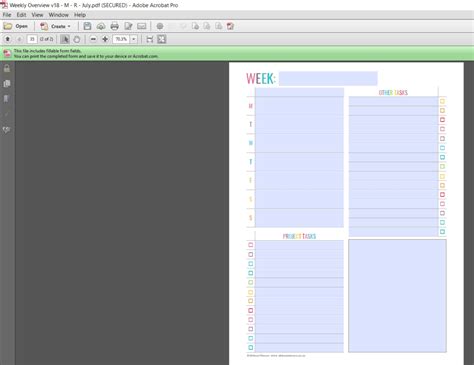The image size is (474, 365).
Task: Open the bookmarks sidebar panel
Action: [x=6, y=99]
